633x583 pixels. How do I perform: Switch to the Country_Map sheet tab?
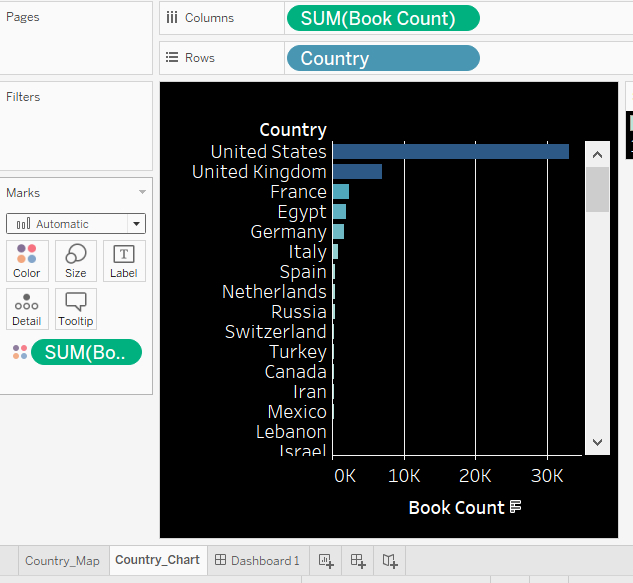pyautogui.click(x=63, y=561)
